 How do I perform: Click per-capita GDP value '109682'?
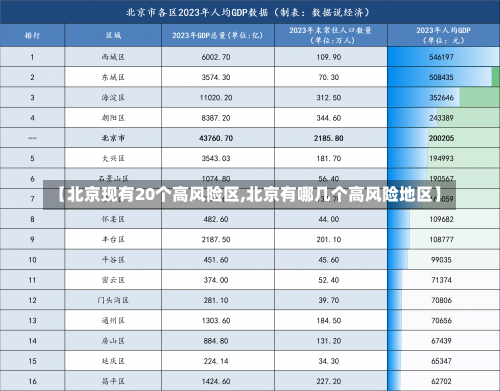[441, 219]
